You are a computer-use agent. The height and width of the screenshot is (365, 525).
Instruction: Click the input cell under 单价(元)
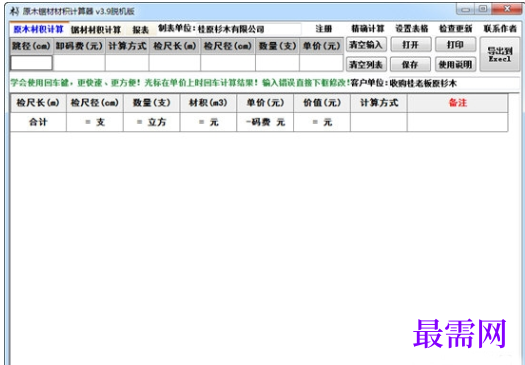[321, 63]
